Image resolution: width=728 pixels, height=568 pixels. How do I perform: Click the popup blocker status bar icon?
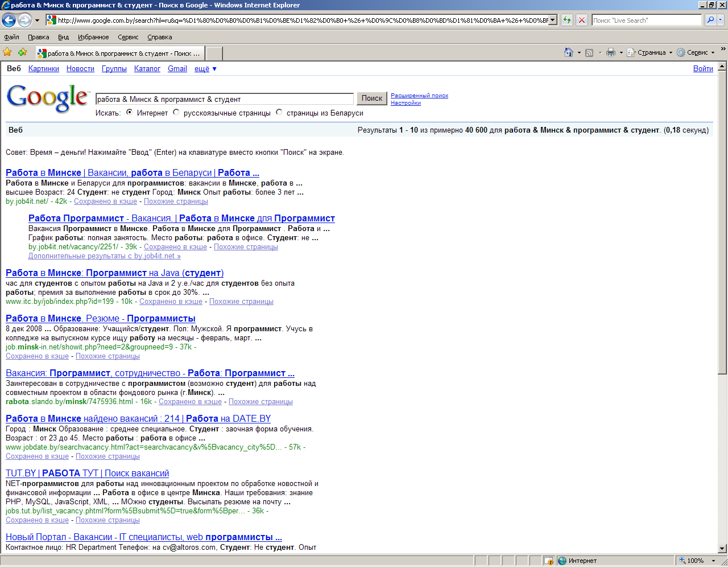point(549,561)
